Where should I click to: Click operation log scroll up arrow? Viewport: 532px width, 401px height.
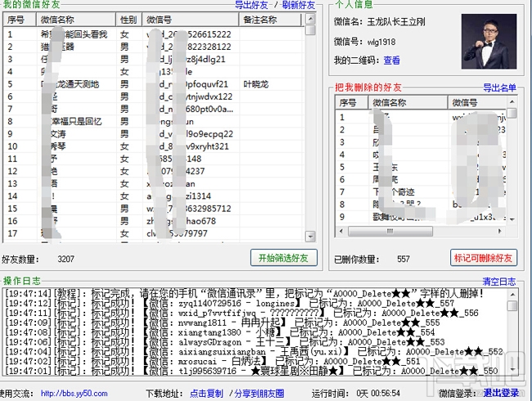tap(512, 295)
